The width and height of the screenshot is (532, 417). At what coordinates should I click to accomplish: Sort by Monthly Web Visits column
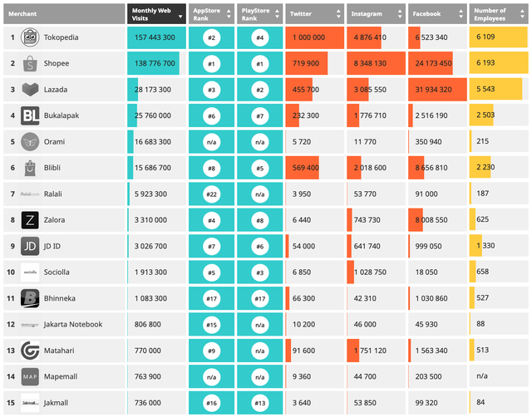(x=156, y=14)
